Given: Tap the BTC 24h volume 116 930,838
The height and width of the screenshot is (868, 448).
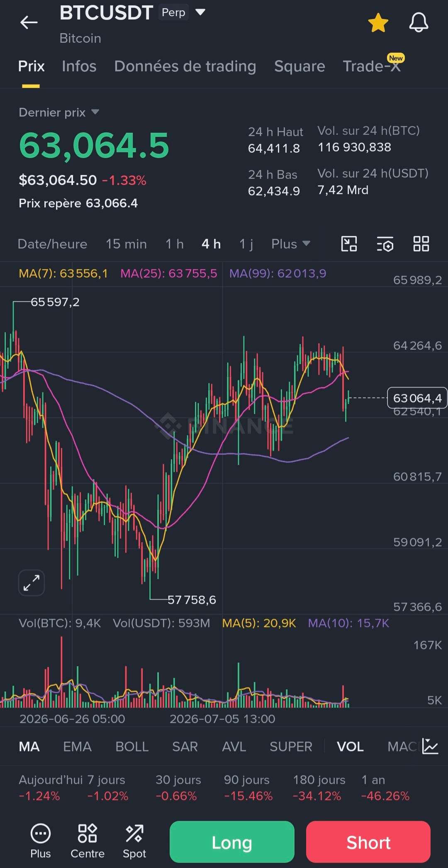Looking at the screenshot, I should point(354,147).
